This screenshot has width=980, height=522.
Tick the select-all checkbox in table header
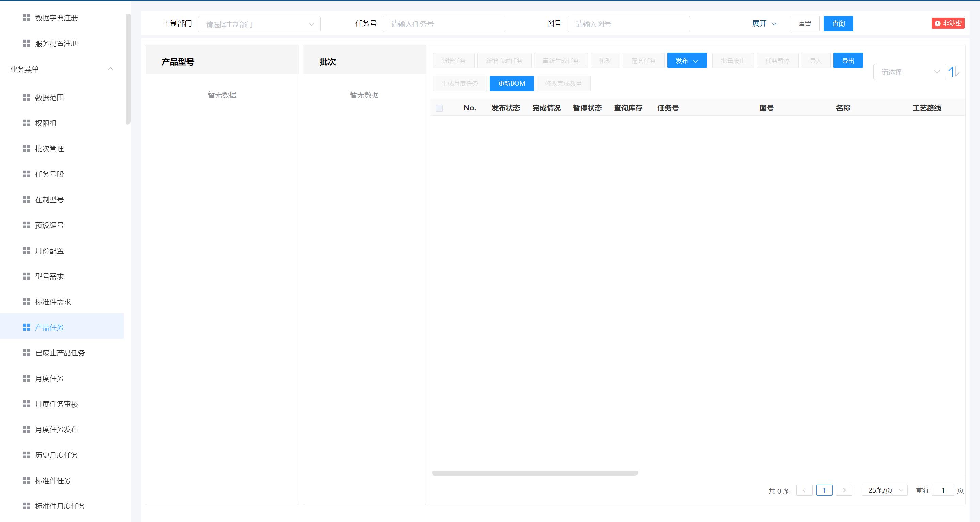(439, 108)
